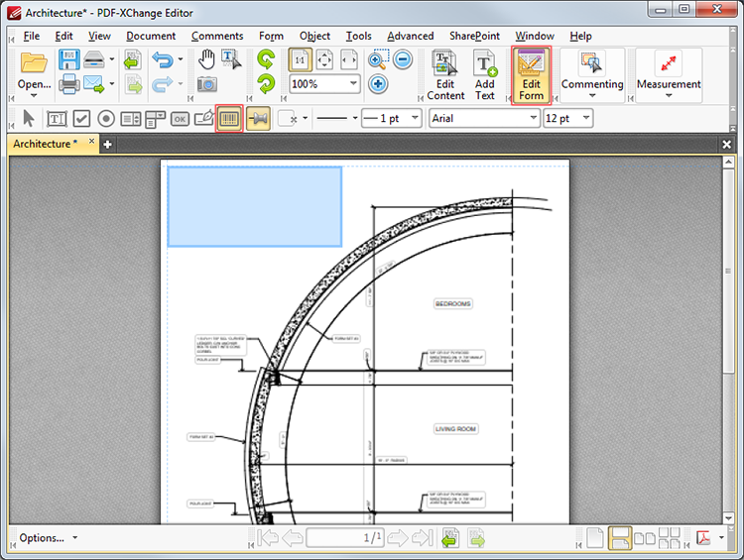The image size is (744, 560).
Task: Click the Fit Page icon
Action: pyautogui.click(x=324, y=60)
